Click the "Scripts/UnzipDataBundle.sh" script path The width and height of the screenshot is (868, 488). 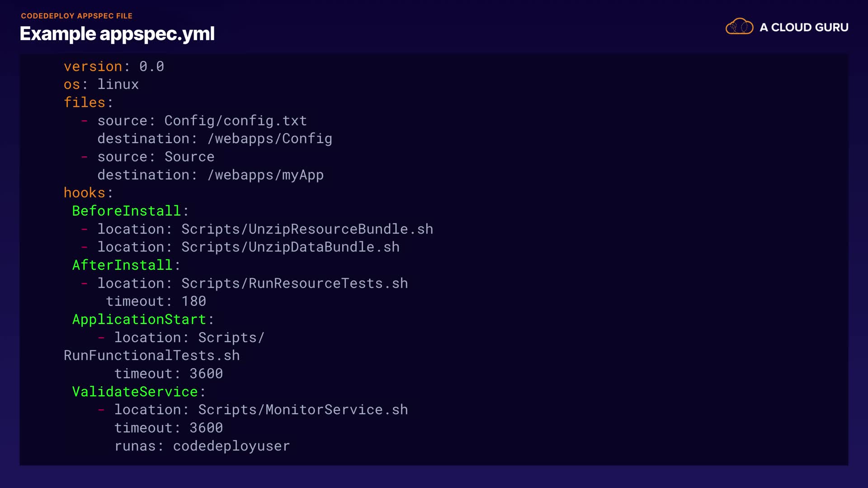tap(290, 247)
